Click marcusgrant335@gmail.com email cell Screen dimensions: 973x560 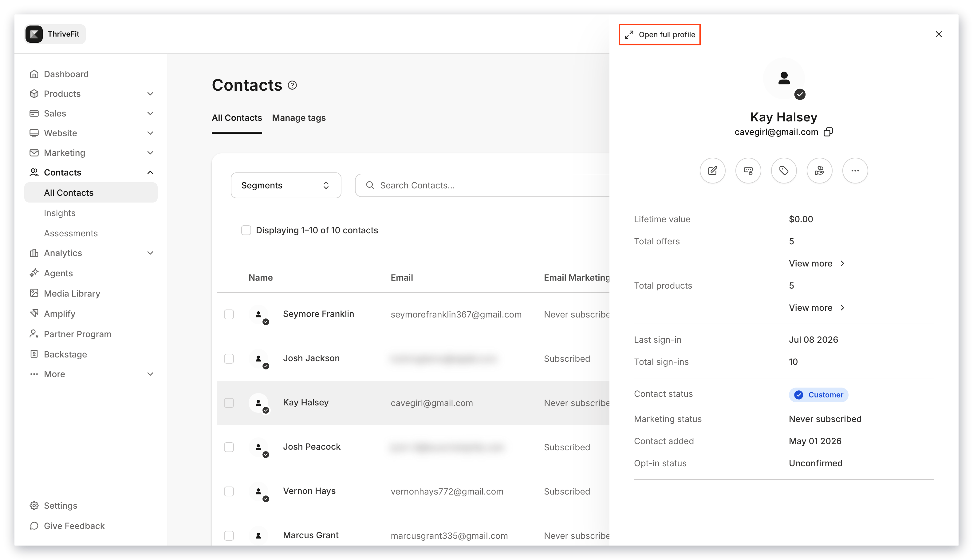449,536
